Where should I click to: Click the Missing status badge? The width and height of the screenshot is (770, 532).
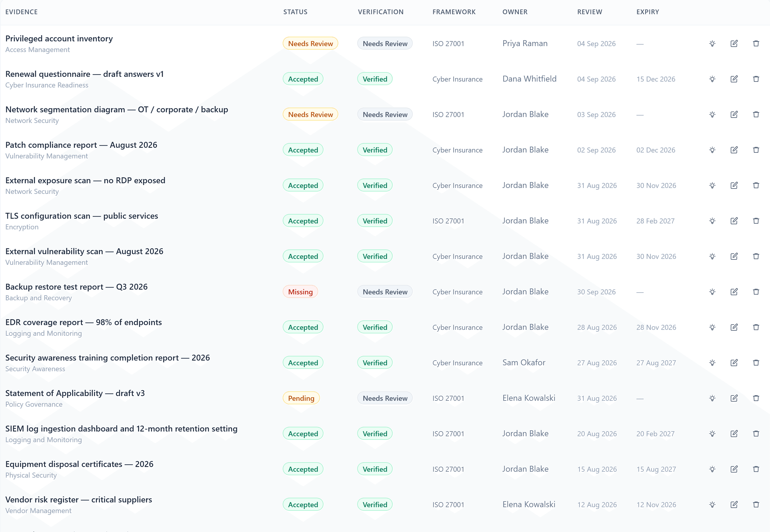click(x=300, y=292)
